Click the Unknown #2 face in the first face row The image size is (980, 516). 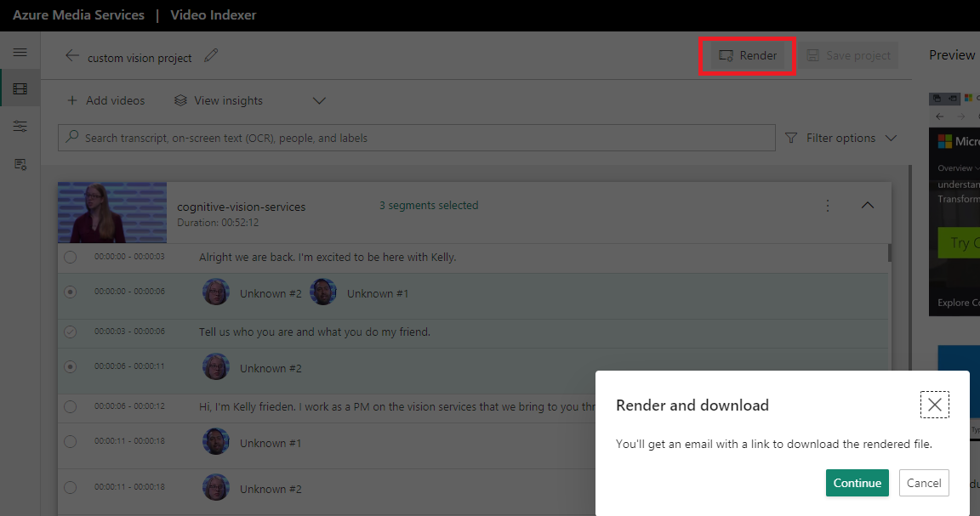tap(215, 292)
